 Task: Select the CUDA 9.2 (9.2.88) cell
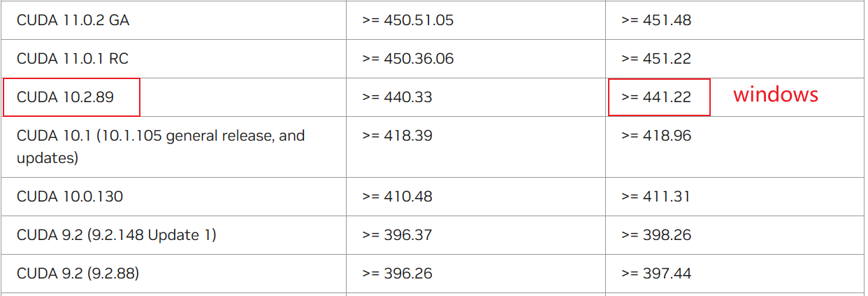[x=78, y=274]
